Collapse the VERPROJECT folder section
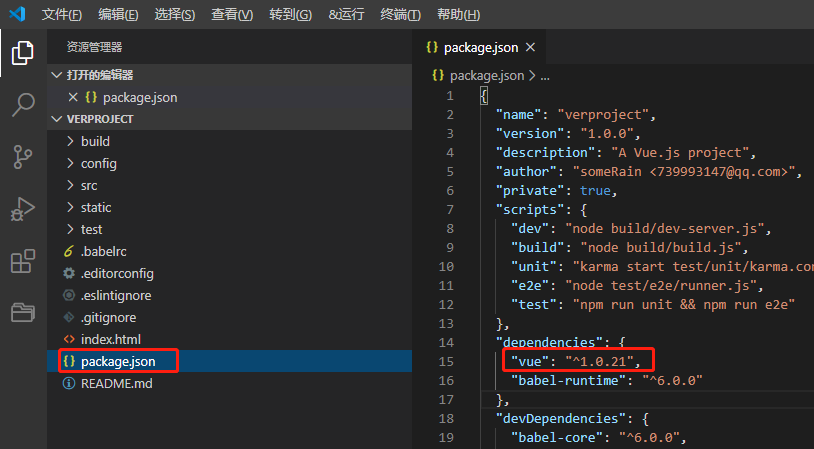The width and height of the screenshot is (814, 449). (x=57, y=119)
